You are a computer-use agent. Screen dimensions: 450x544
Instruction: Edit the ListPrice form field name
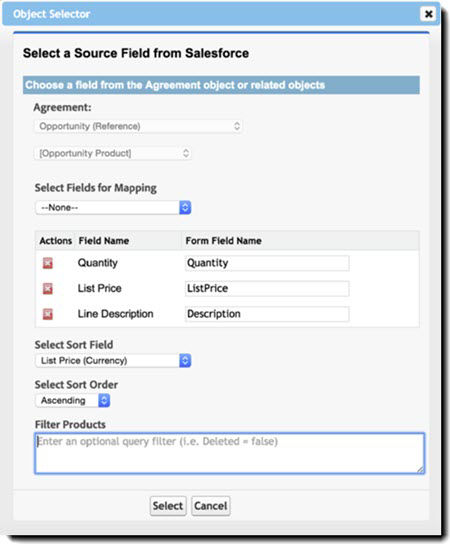[267, 288]
